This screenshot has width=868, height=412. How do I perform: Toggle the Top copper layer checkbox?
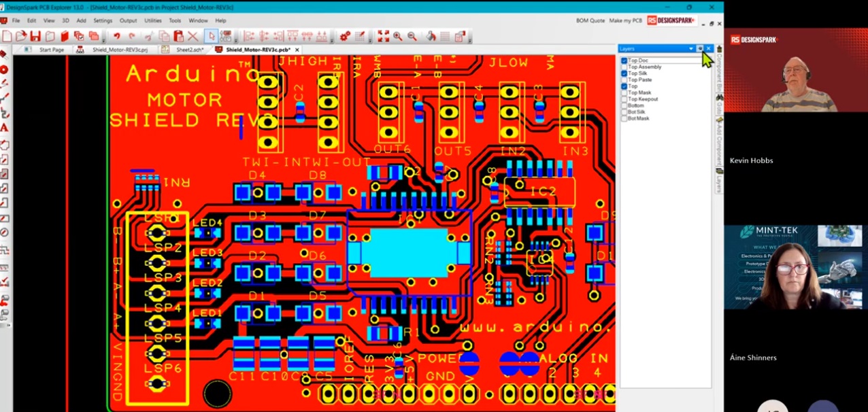coord(624,86)
